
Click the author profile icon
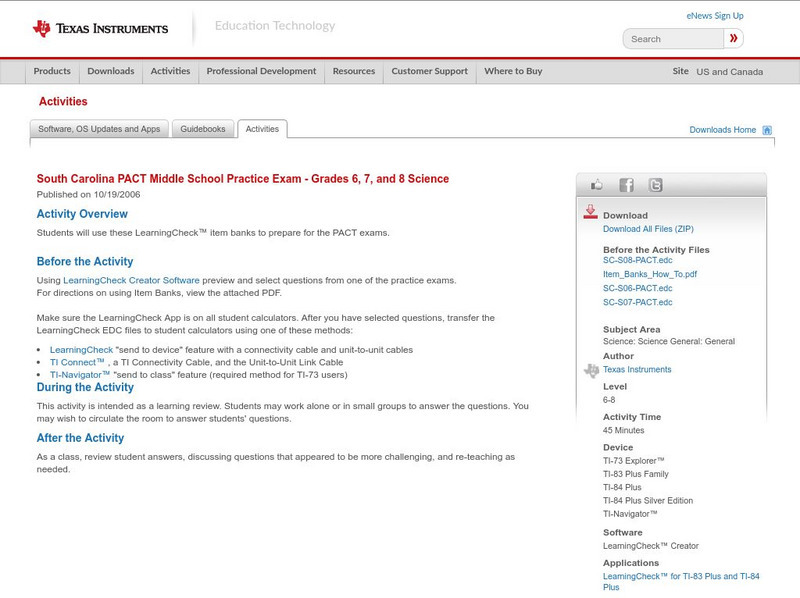(590, 369)
